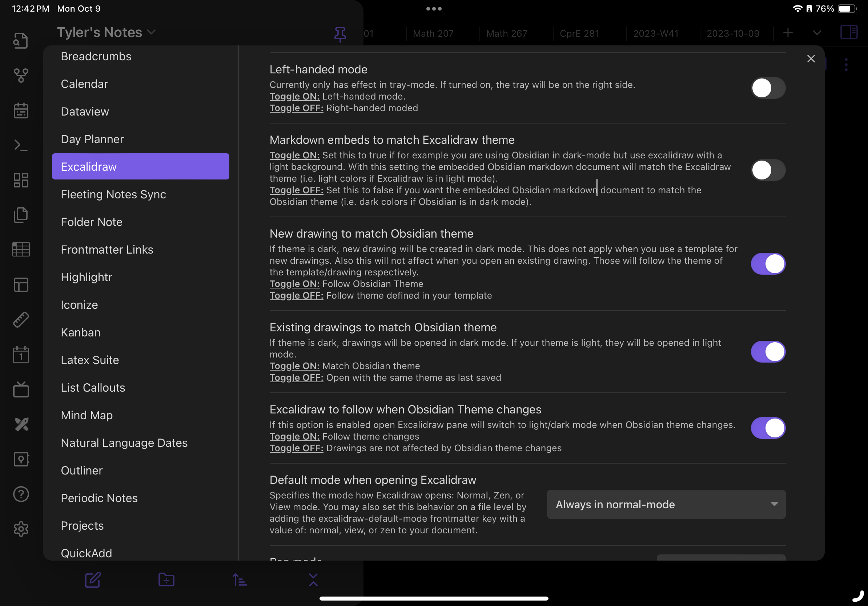Open the Excalidraw crossed-swords icon in the ribbon
Viewport: 868px width, 606px height.
(x=21, y=424)
